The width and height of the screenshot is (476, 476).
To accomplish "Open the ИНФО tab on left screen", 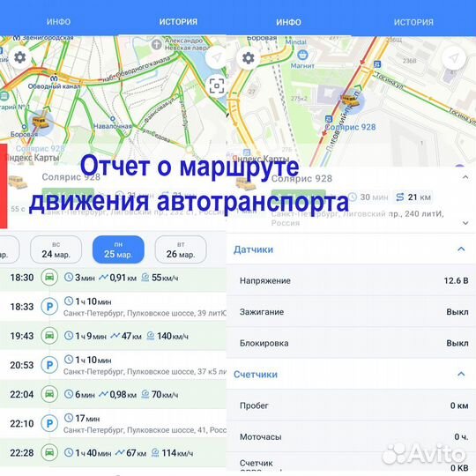I will point(58,22).
